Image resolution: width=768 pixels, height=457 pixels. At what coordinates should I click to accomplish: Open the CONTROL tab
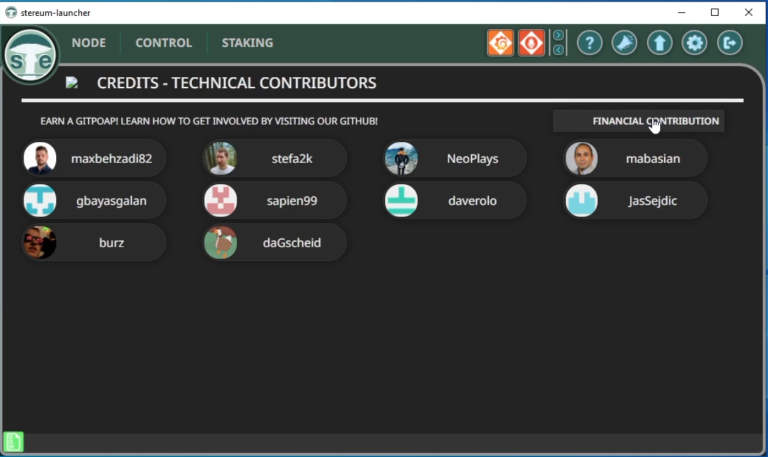pos(164,43)
